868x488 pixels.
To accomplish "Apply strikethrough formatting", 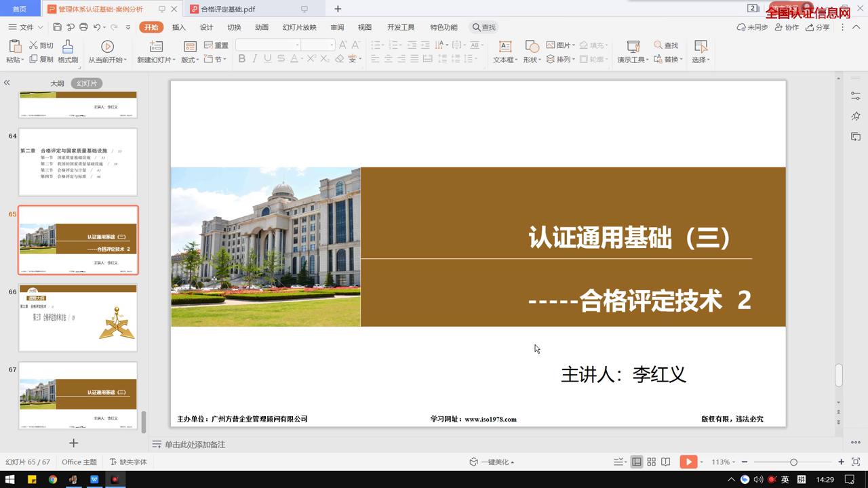I will click(281, 59).
